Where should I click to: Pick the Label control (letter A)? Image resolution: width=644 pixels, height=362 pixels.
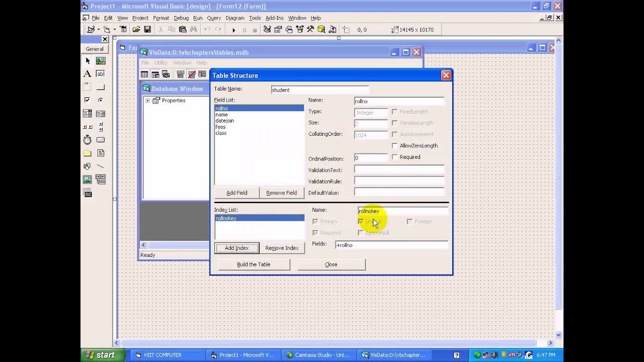[88, 74]
